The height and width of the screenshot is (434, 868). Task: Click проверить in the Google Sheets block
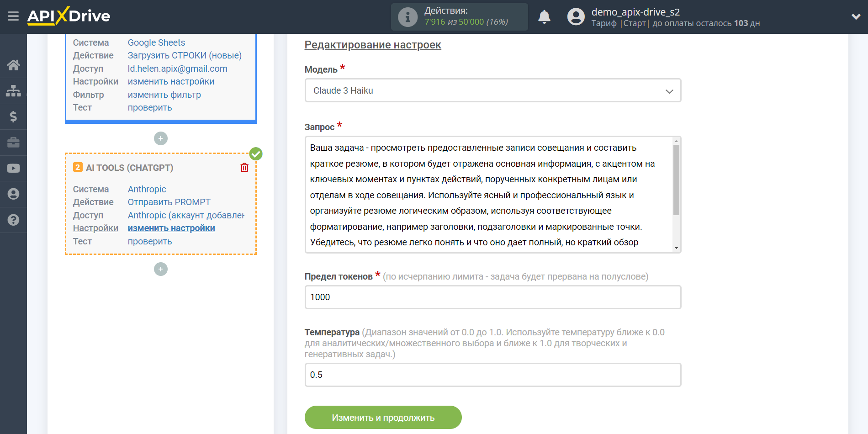click(150, 107)
